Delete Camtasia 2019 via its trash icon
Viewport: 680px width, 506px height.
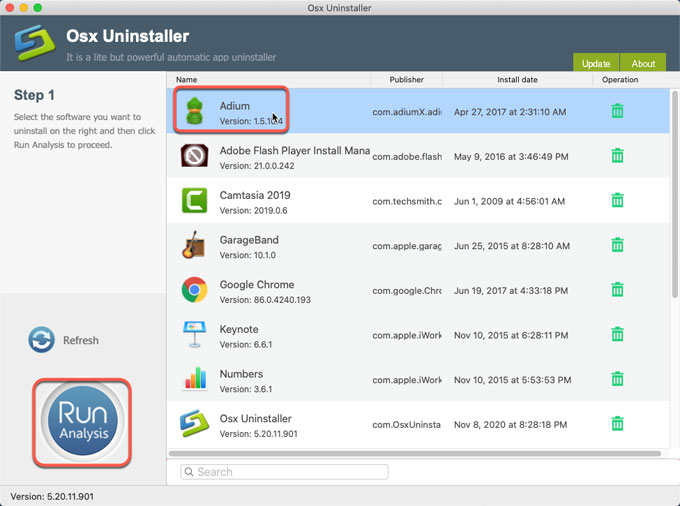[x=617, y=200]
